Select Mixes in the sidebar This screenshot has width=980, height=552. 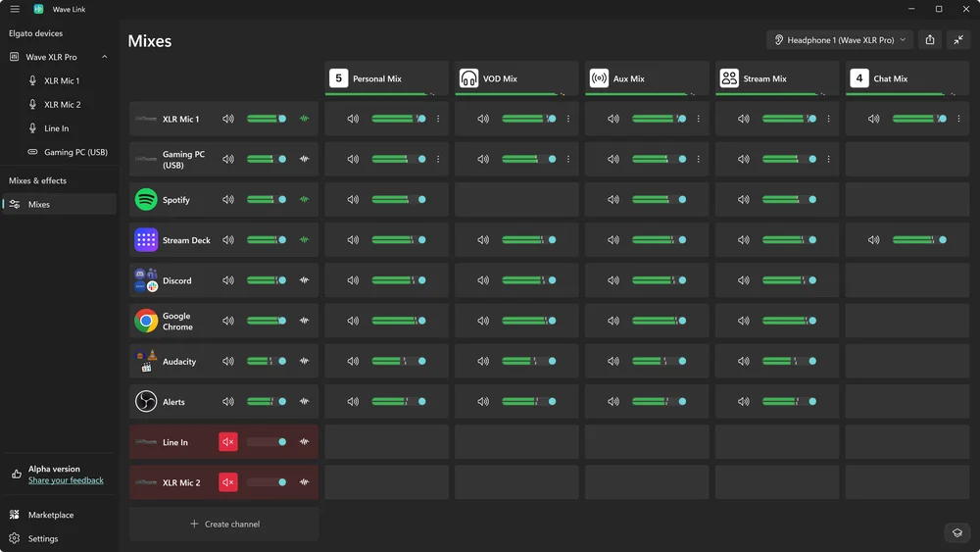39,205
